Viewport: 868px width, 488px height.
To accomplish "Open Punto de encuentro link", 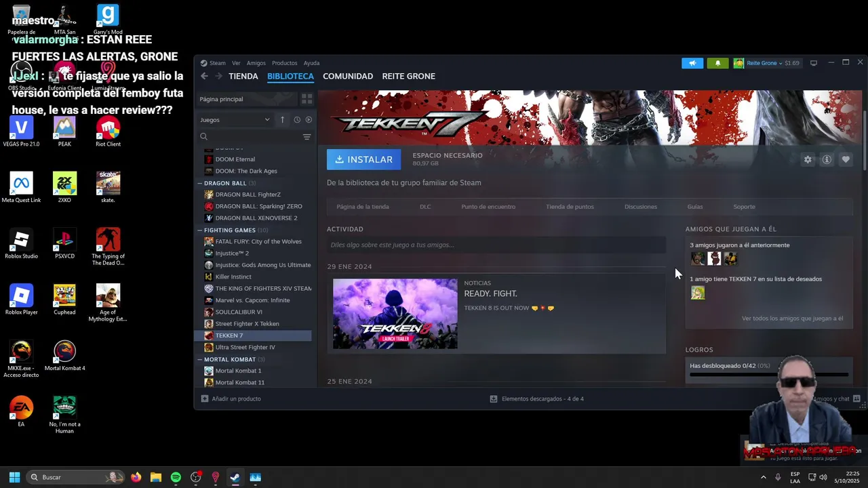I will tap(488, 207).
